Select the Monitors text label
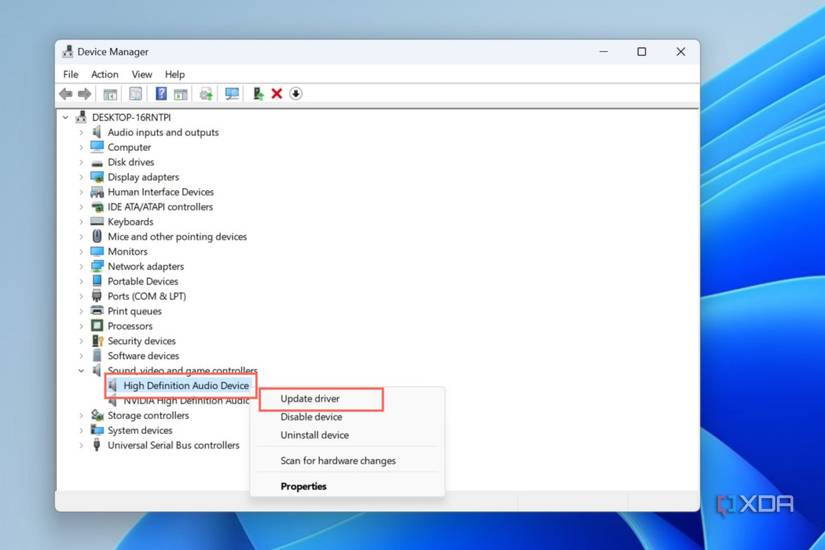 127,252
